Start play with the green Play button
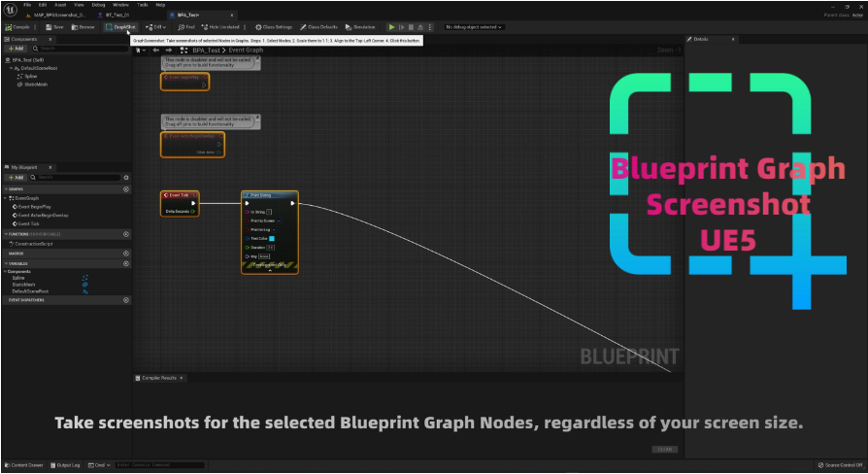 click(x=391, y=27)
